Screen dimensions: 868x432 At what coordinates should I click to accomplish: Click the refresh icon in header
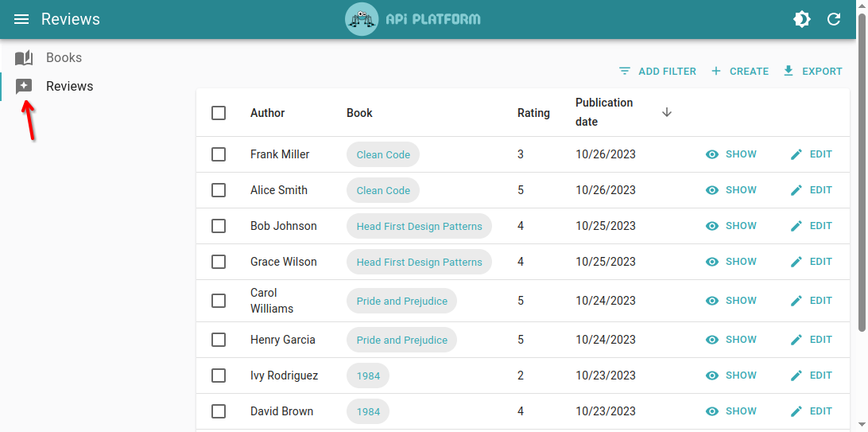click(x=834, y=19)
